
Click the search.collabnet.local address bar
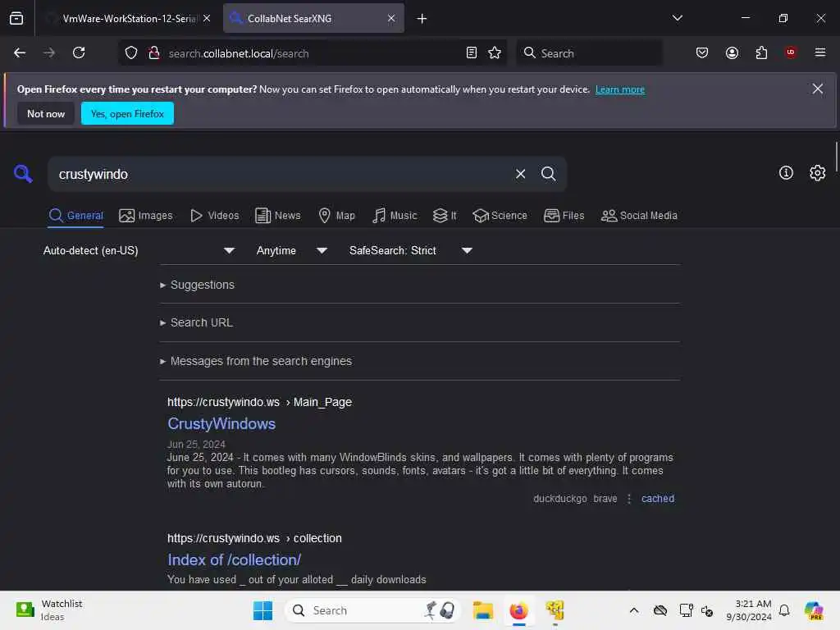(313, 53)
